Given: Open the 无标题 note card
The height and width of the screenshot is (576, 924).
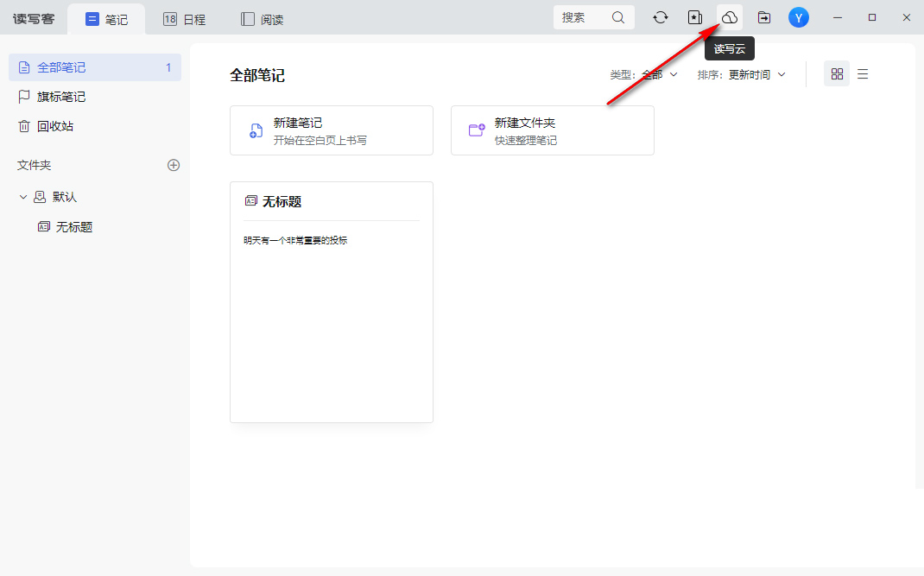Looking at the screenshot, I should [332, 302].
